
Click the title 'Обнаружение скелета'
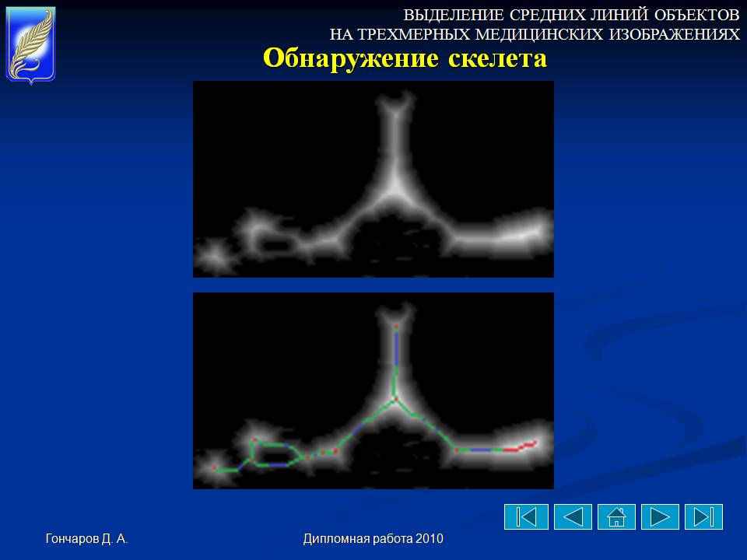click(x=405, y=58)
